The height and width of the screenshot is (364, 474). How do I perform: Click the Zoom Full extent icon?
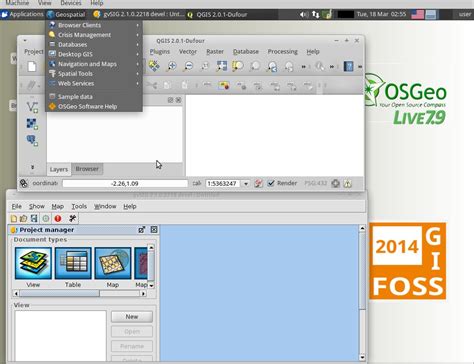pyautogui.click(x=221, y=66)
